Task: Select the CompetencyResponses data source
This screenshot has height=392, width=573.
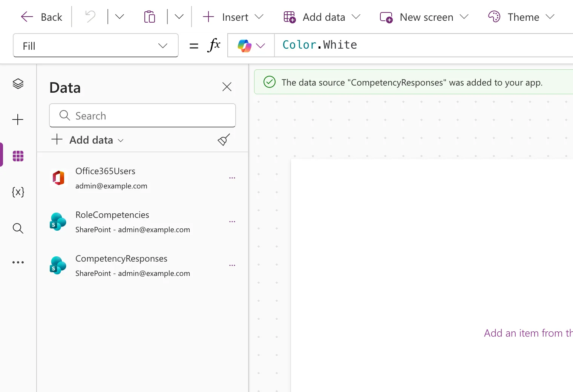Action: (142, 265)
